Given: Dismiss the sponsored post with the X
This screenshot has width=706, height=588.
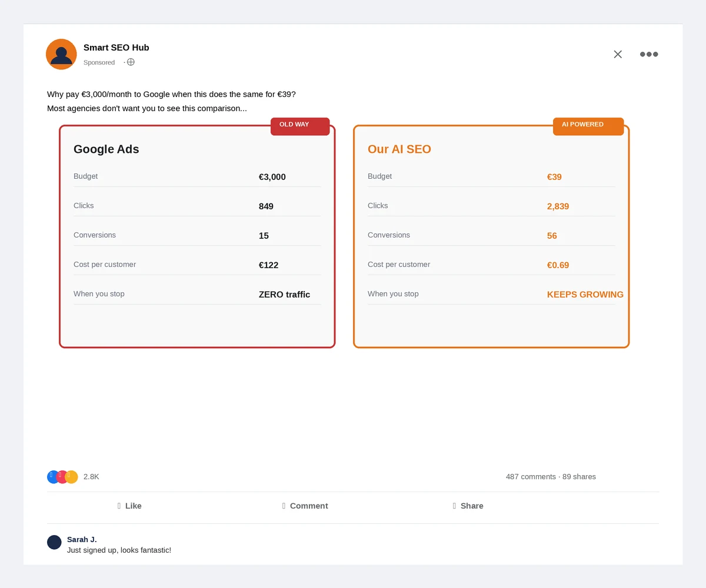Looking at the screenshot, I should pyautogui.click(x=618, y=54).
